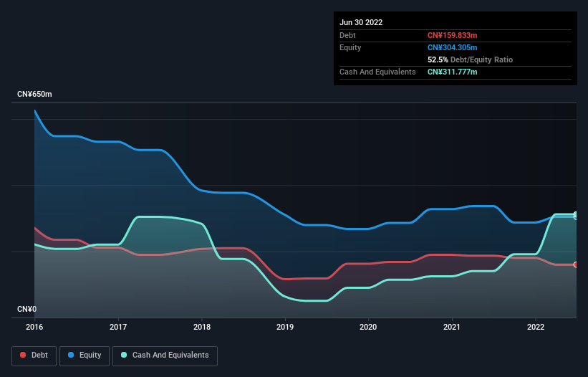The image size is (588, 377).
Task: Click the 52.5% Debt/Equity Ratio text
Action: [471, 59]
